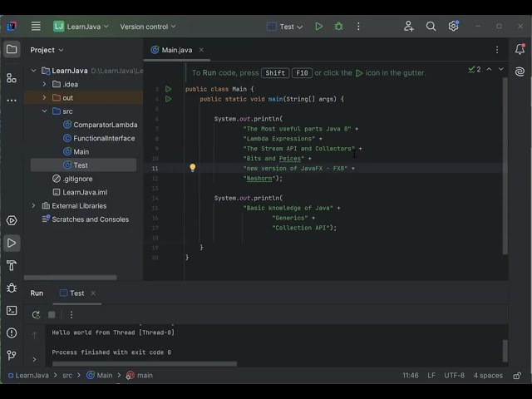Toggle the Run tool window icon
This screenshot has width=532, height=399.
pyautogui.click(x=12, y=243)
